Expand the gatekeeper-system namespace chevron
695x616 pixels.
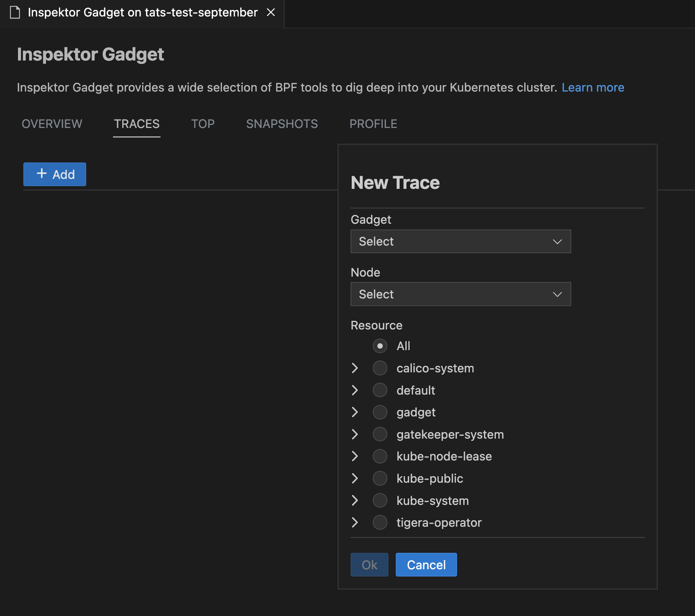355,434
